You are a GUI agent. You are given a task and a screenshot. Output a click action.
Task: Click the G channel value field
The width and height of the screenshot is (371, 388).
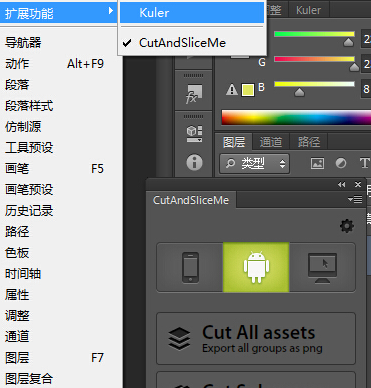click(366, 64)
